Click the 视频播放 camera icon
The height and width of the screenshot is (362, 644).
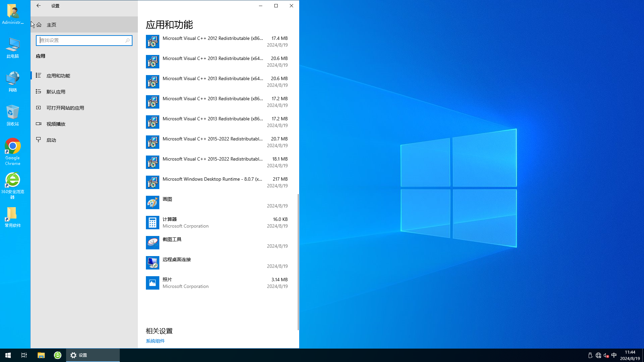coord(39,124)
